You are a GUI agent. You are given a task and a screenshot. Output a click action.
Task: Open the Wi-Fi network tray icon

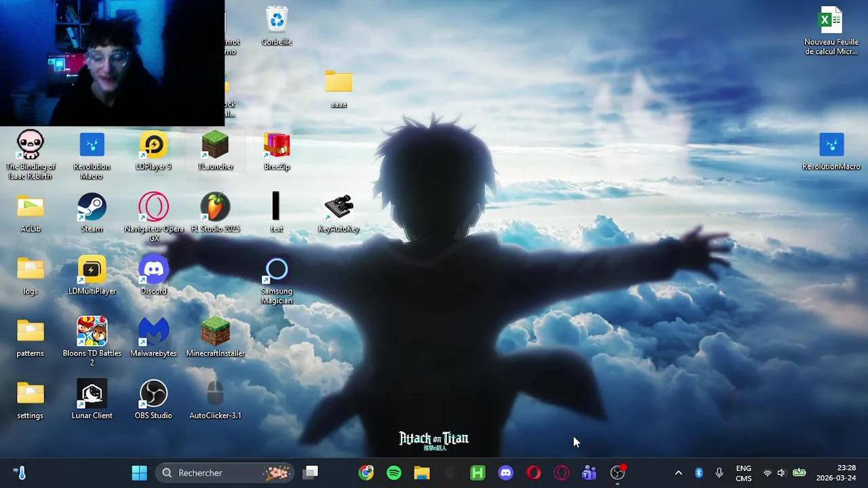coord(768,473)
